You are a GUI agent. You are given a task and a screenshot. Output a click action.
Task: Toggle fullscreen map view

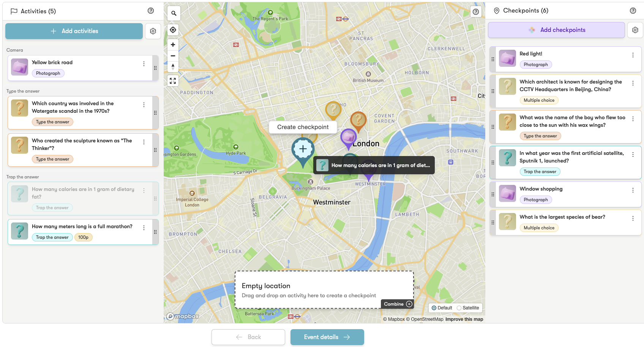point(173,81)
